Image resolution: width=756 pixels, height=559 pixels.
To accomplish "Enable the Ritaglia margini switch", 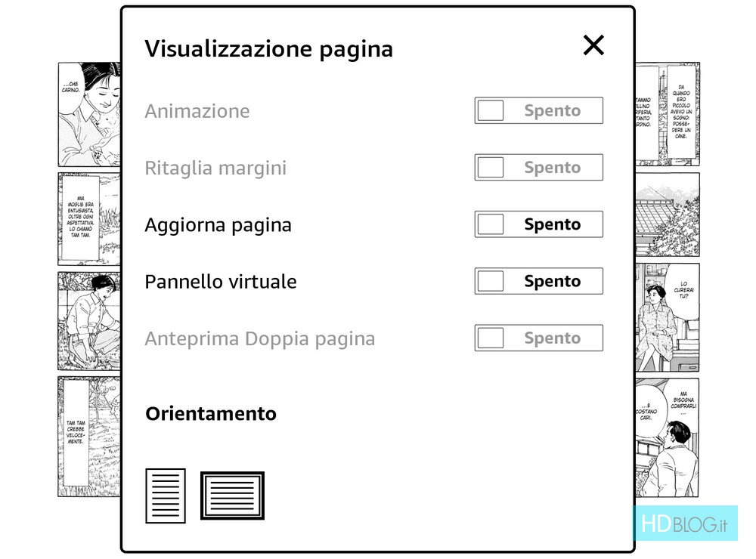I will [x=538, y=168].
